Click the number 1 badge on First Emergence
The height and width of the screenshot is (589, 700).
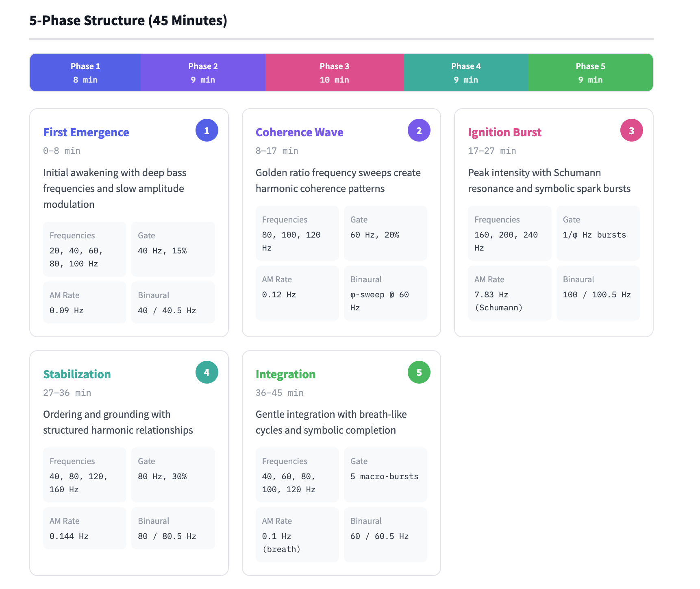[x=207, y=131]
